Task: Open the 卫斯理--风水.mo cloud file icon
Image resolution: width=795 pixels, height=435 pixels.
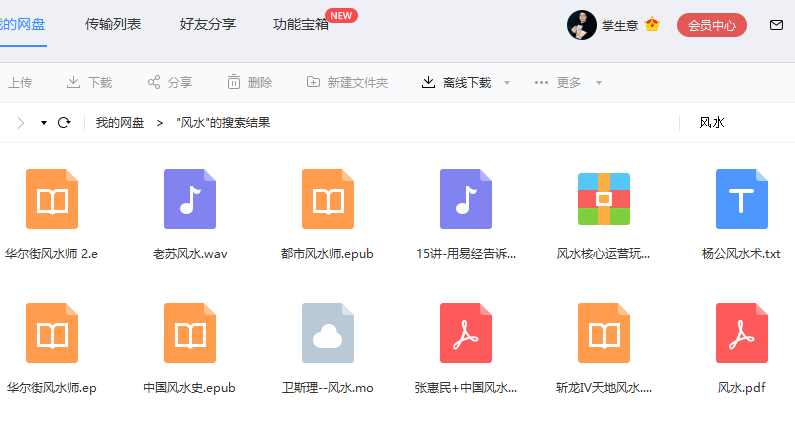Action: click(x=328, y=333)
